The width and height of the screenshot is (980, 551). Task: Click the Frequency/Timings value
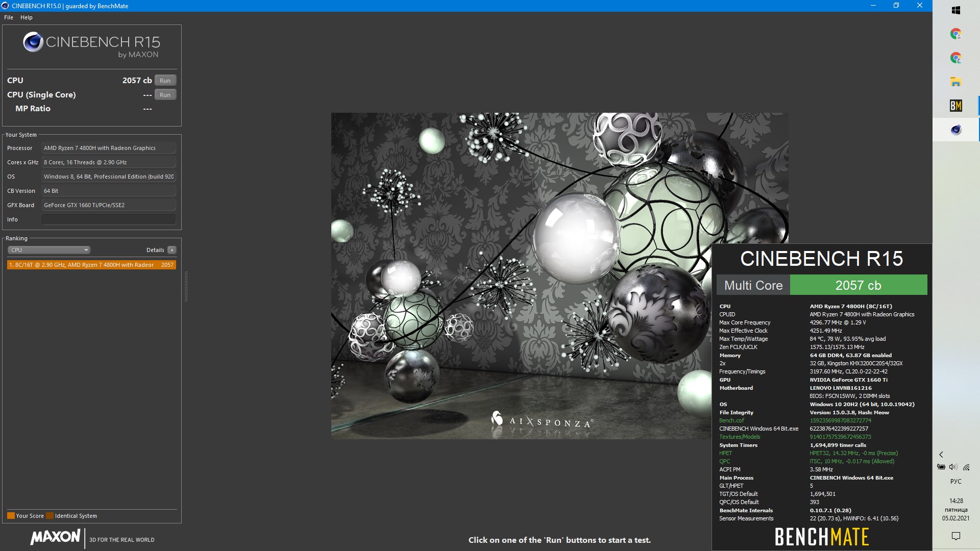point(848,372)
